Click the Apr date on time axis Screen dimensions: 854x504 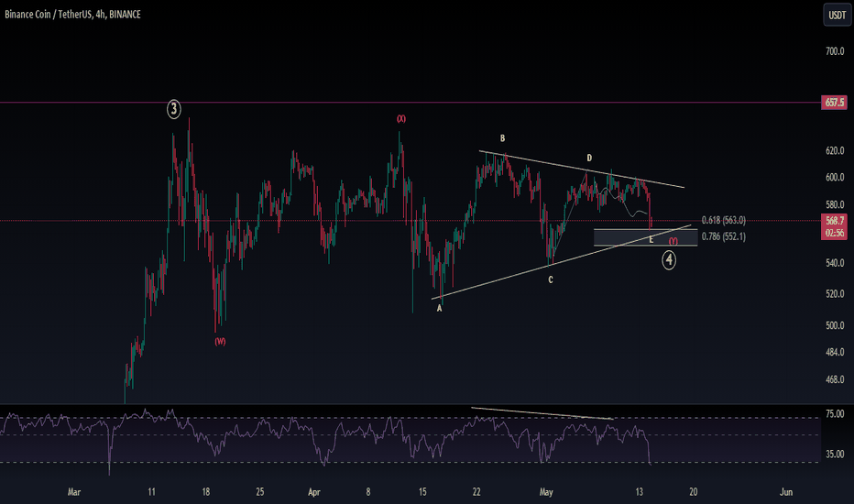[313, 492]
